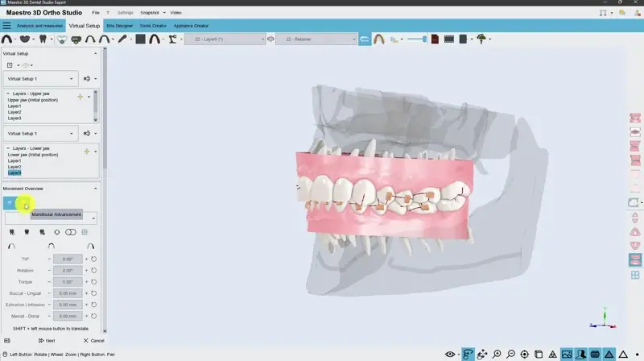Click the eye visibility icon in the bottom bar

[450, 354]
